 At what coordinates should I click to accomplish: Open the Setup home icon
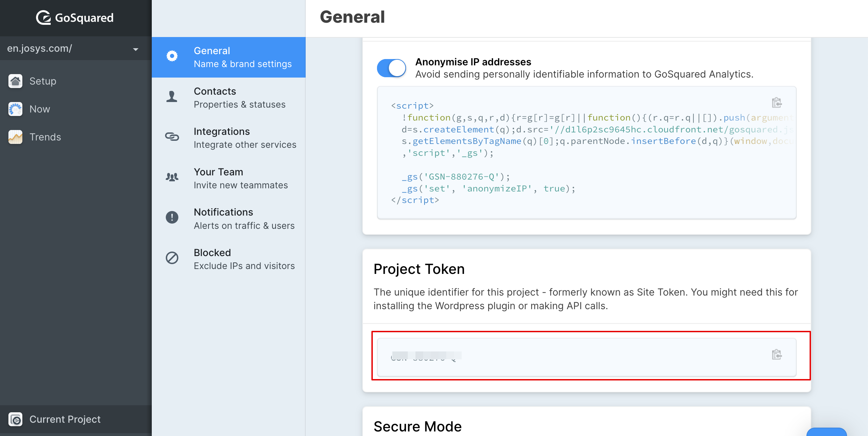(15, 81)
